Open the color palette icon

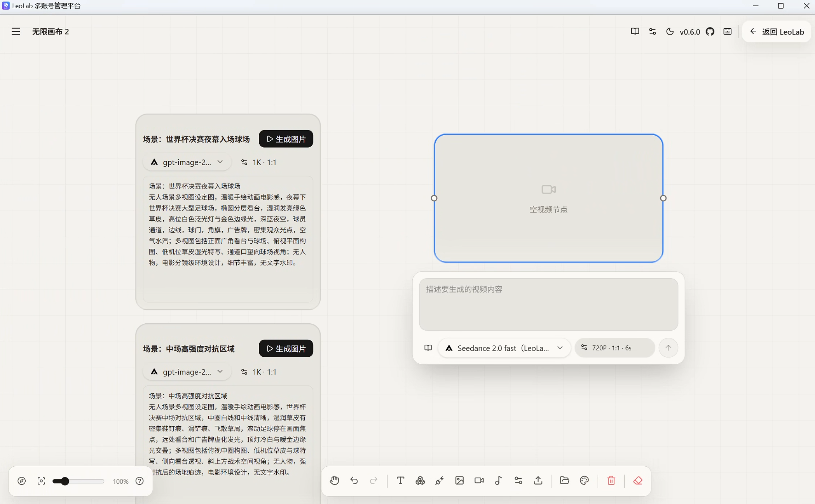[x=584, y=481]
